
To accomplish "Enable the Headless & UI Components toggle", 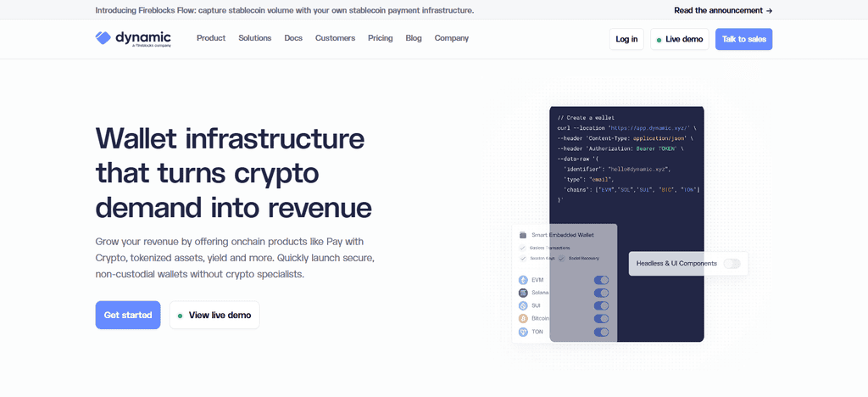I will coord(732,264).
